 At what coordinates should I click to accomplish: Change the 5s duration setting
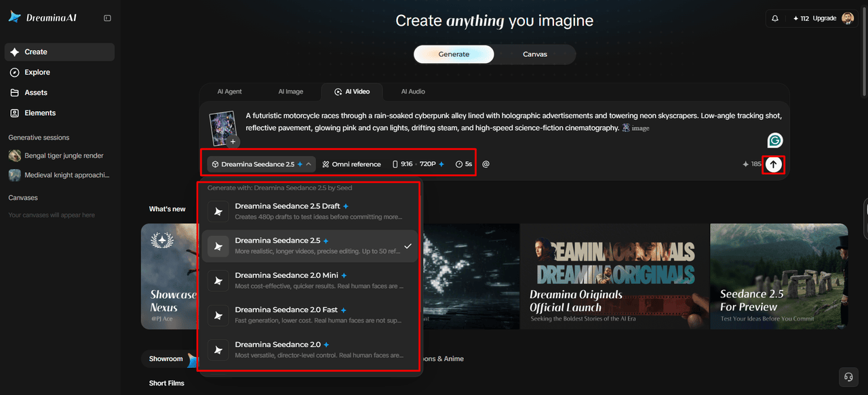(x=464, y=164)
